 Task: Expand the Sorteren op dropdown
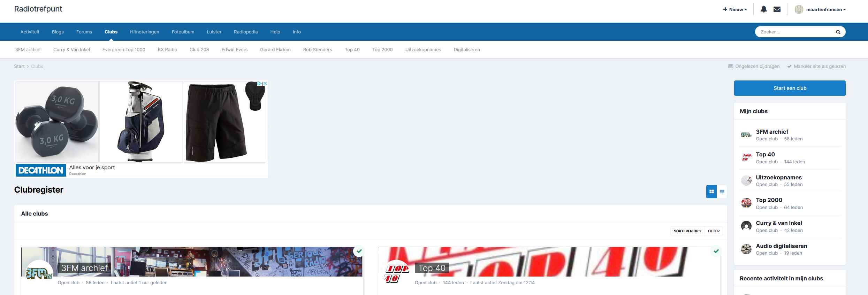[x=687, y=231]
